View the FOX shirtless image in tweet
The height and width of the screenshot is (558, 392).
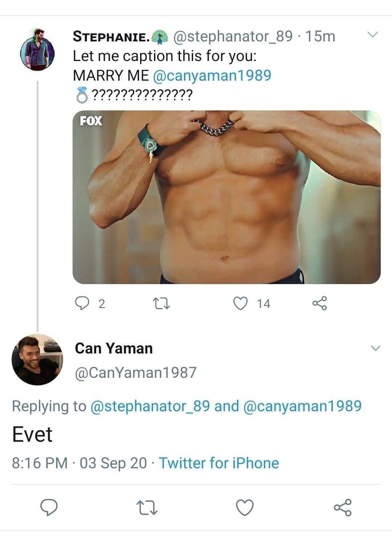226,197
